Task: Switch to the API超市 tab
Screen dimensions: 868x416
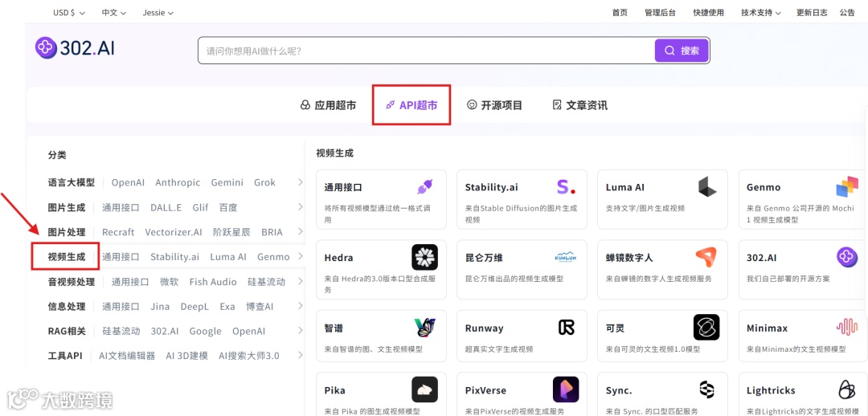Action: click(x=411, y=105)
